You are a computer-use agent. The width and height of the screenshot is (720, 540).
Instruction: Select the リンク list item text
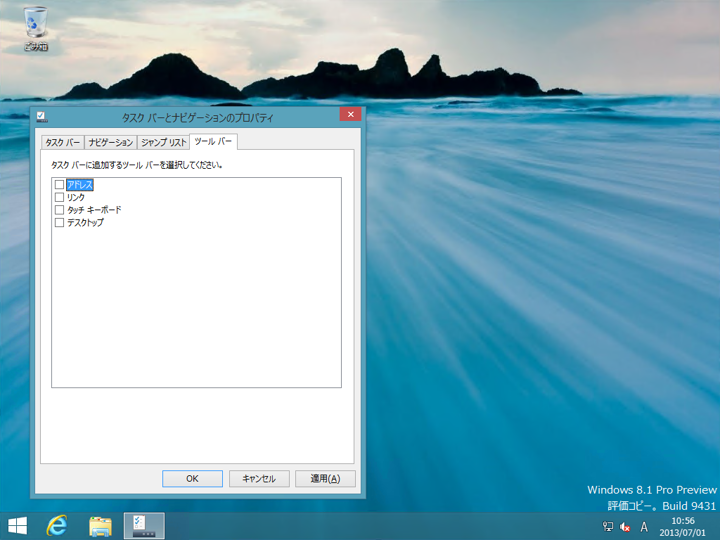[x=76, y=197]
